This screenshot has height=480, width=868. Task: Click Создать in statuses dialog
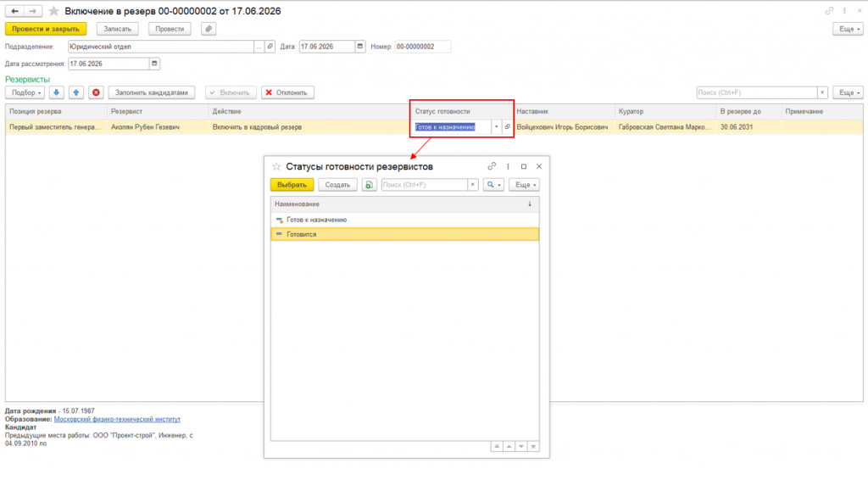coord(337,185)
